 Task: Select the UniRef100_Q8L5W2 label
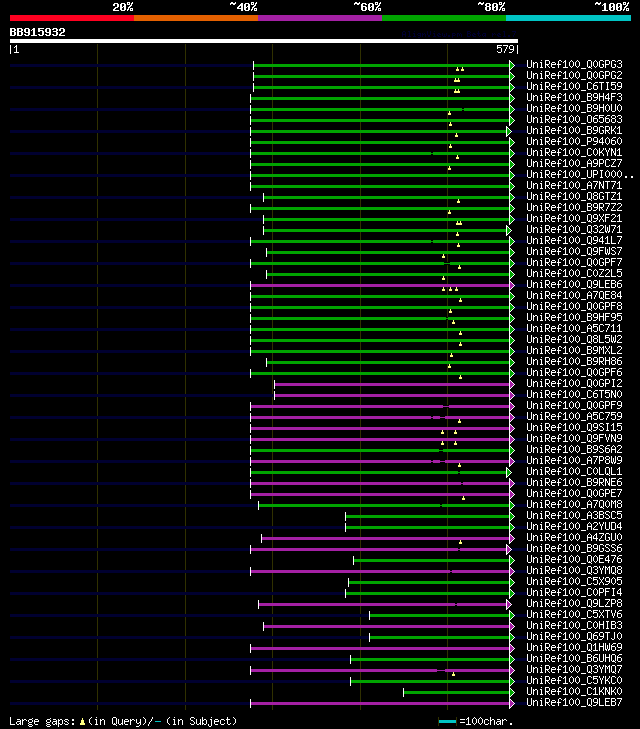574,339
